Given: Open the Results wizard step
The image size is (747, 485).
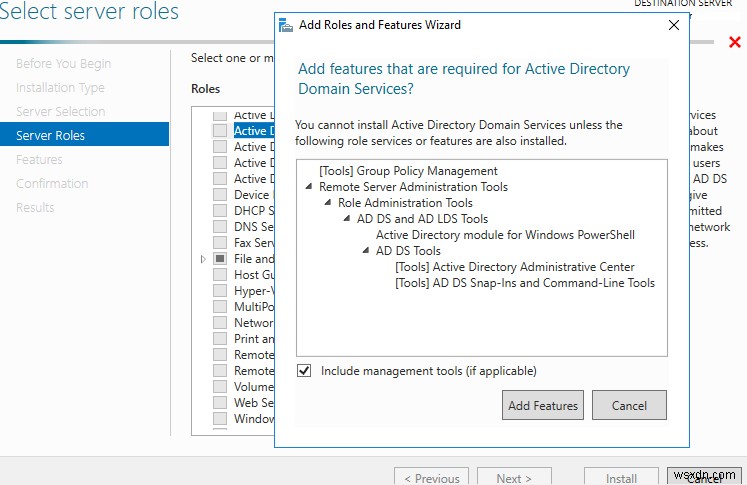Looking at the screenshot, I should coord(35,207).
